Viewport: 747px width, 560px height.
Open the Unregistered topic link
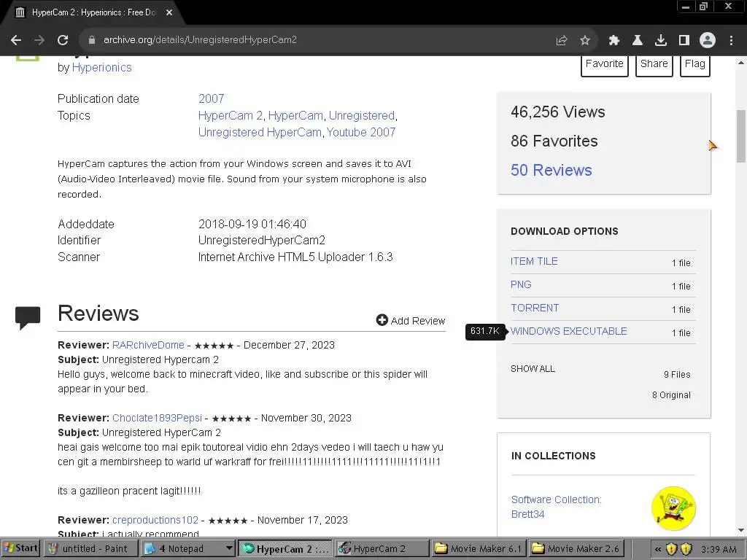[362, 116]
